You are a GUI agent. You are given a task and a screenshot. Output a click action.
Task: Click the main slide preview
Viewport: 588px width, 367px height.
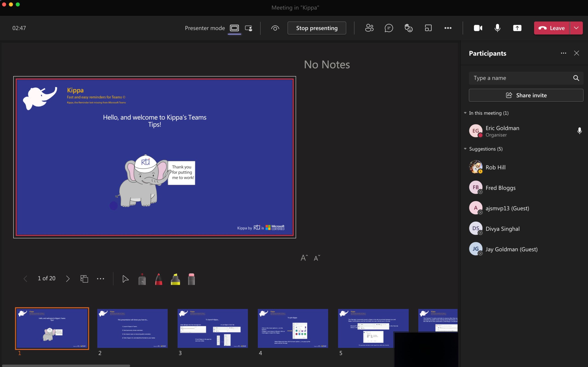pos(155,157)
